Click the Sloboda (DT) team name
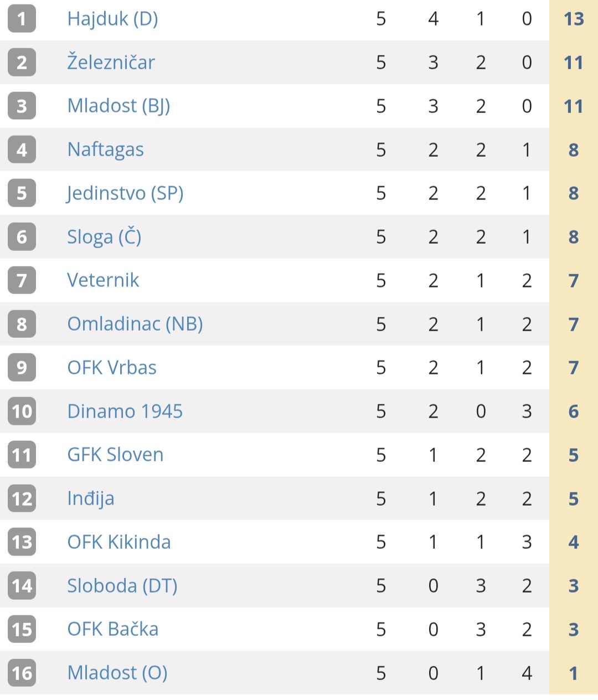 click(x=122, y=586)
